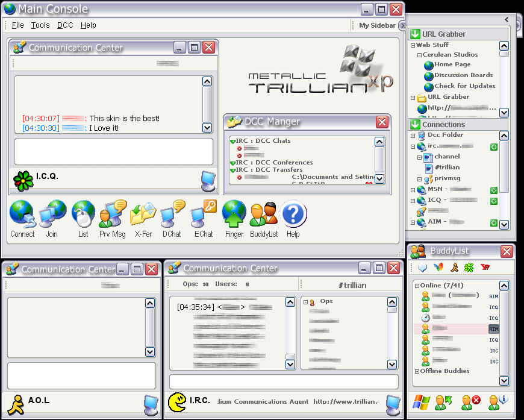Click the EChat encrypted chat icon
524x420 pixels.
(x=204, y=214)
